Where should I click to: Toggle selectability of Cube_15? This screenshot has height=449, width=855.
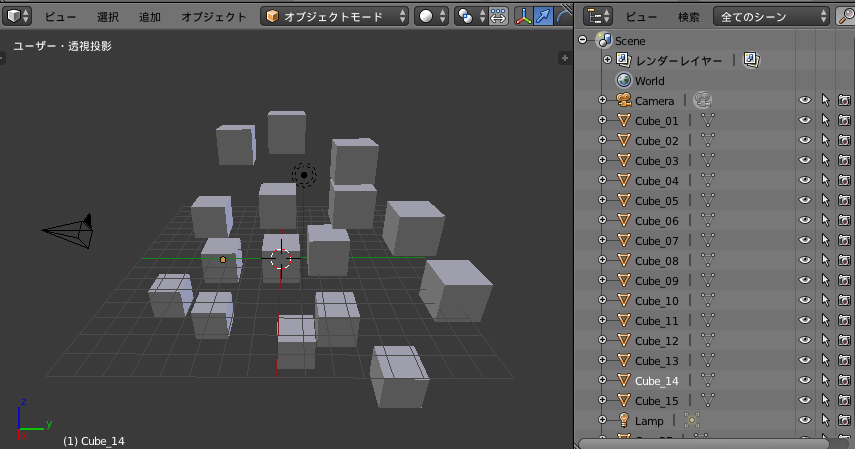(x=826, y=400)
